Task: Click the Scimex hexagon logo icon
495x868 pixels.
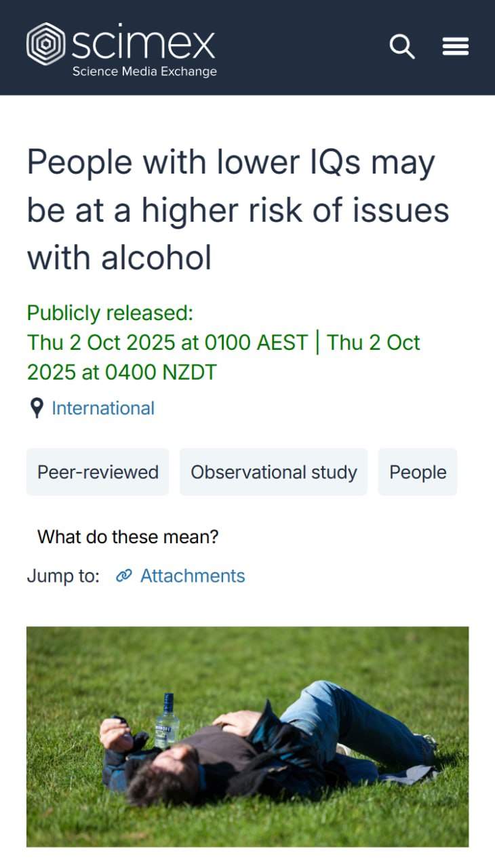Action: click(45, 45)
